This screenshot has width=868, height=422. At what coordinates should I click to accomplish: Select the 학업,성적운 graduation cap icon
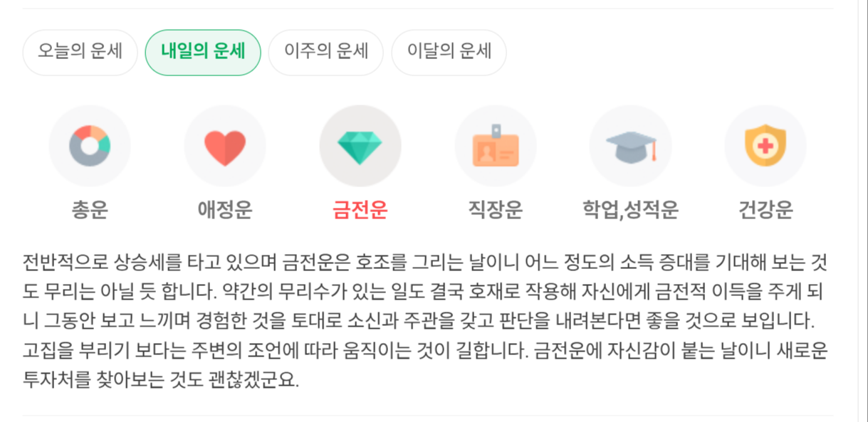click(630, 146)
